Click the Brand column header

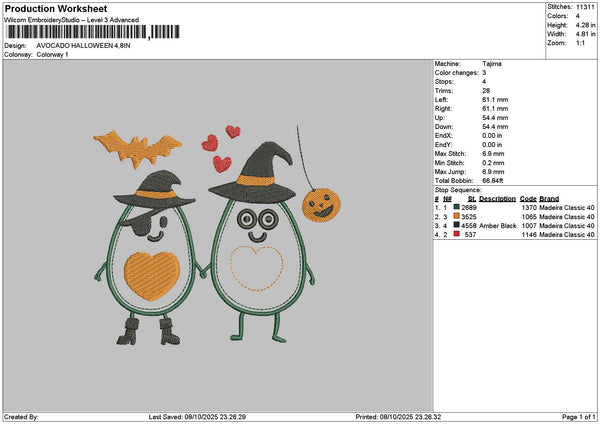[x=549, y=199]
